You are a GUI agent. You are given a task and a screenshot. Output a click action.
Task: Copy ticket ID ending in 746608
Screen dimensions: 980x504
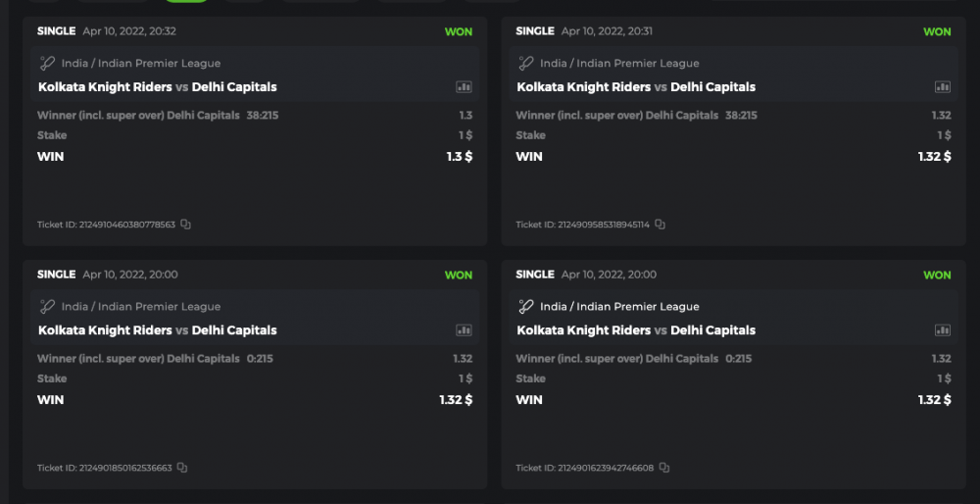[x=664, y=468]
